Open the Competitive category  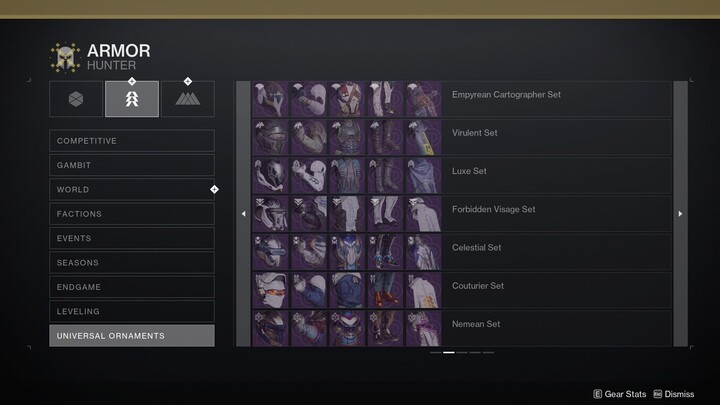(x=132, y=141)
